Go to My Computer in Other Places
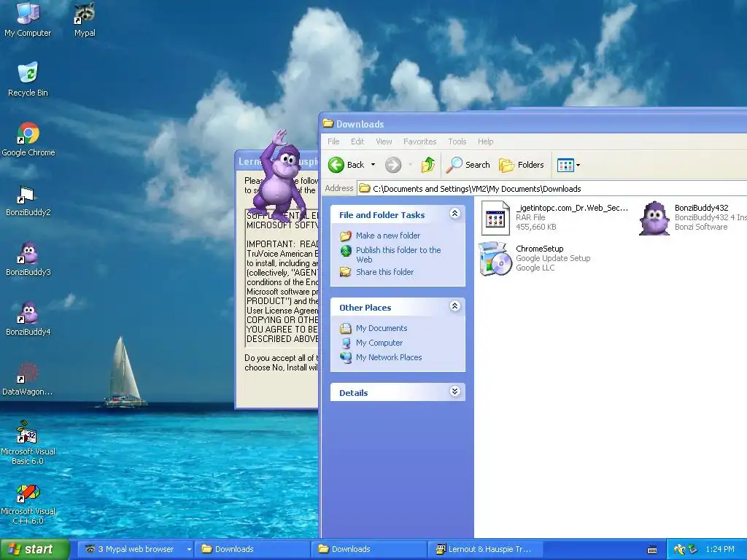The height and width of the screenshot is (560, 747). (379, 343)
